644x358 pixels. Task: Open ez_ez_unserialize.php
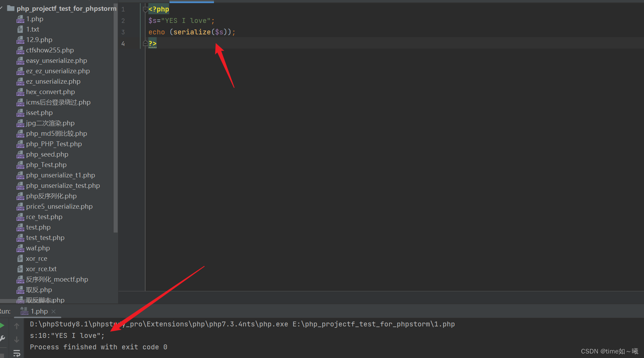(58, 71)
